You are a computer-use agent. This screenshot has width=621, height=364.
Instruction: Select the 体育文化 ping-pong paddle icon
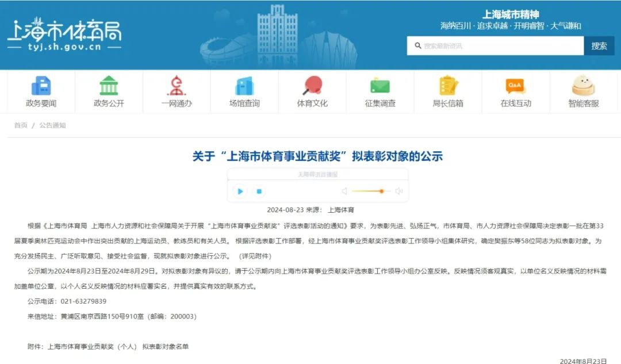[x=313, y=85]
